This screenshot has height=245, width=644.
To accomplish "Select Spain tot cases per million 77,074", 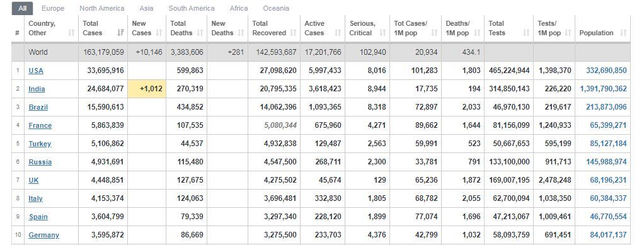I will 427,217.
